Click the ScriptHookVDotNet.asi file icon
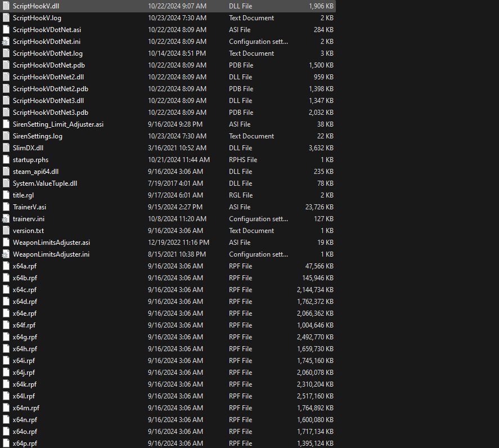This screenshot has height=448, width=499. pyautogui.click(x=6, y=30)
